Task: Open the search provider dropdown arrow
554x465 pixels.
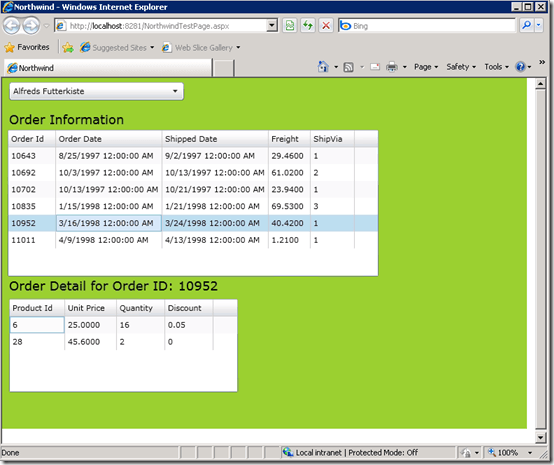Action: (538, 25)
